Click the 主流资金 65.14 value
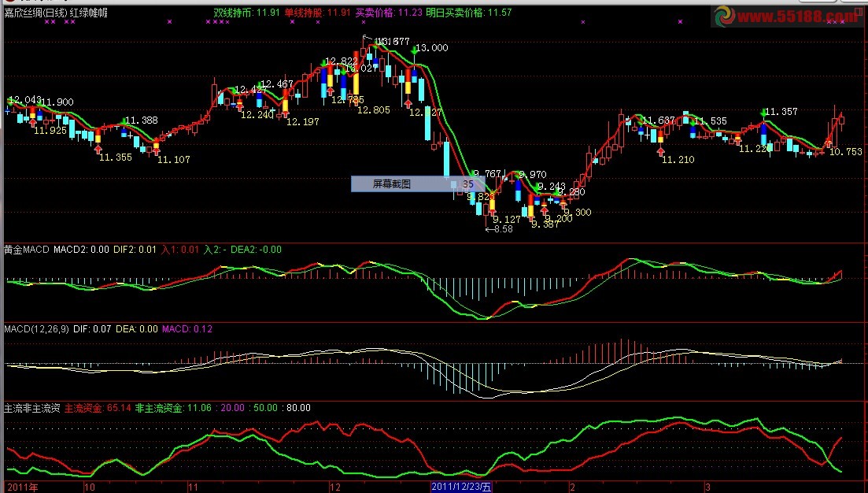The height and width of the screenshot is (493, 868). (98, 408)
